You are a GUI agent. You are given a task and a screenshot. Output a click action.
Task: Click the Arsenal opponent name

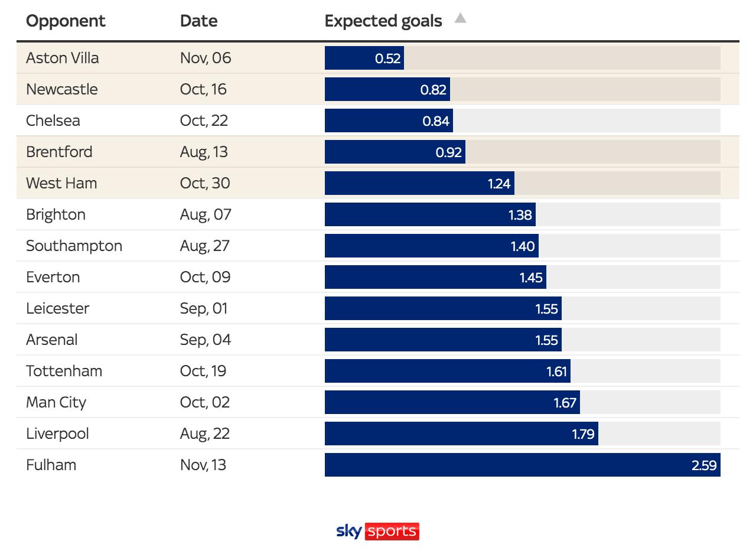click(x=52, y=340)
